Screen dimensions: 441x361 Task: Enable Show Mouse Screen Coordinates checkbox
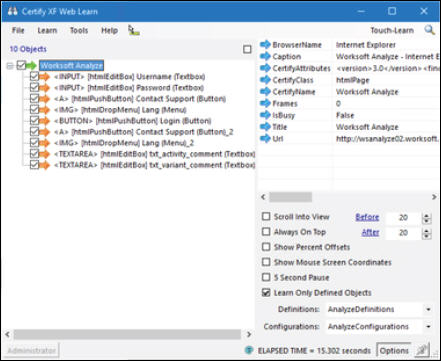(266, 262)
